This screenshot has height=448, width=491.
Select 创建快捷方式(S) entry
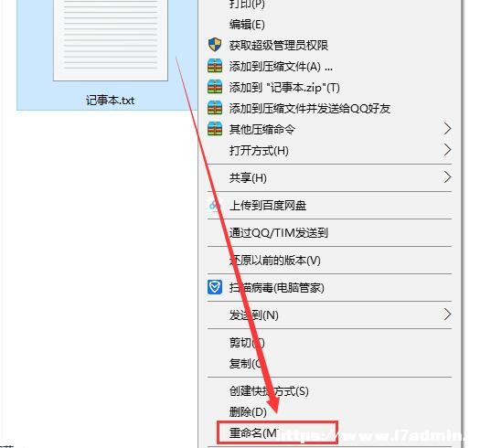269,390
